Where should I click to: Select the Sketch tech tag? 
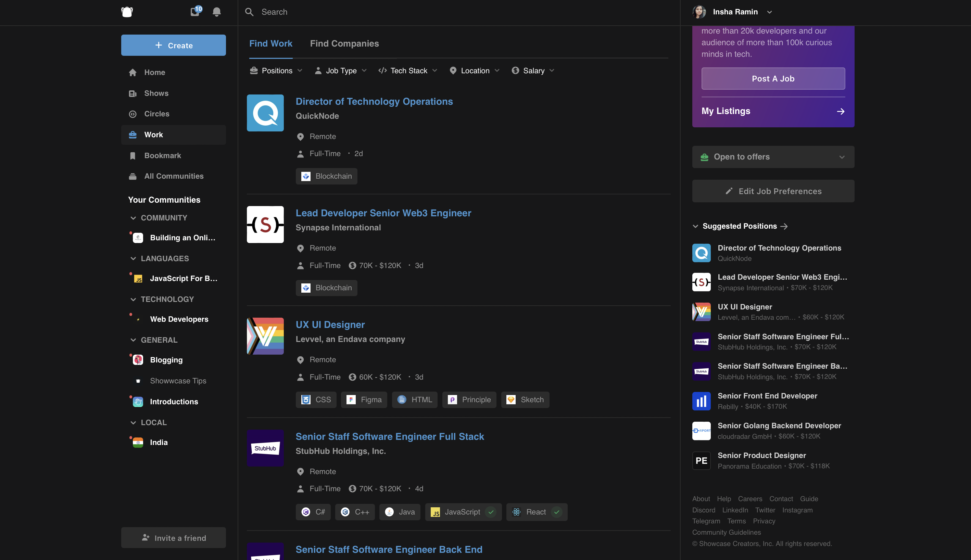[525, 400]
